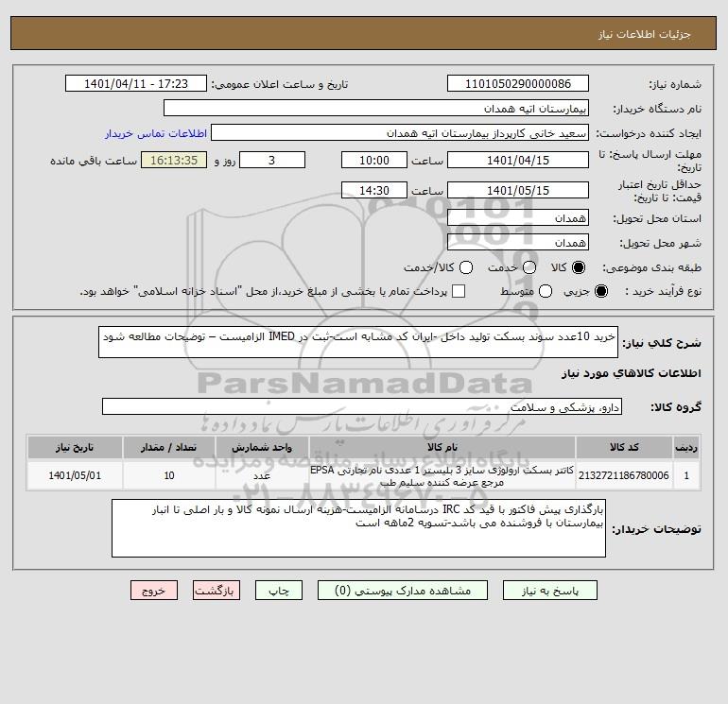Toggle the اسناد خزانه اسلامی payment checkbox
Viewport: 728px width, 704px height.
459,291
